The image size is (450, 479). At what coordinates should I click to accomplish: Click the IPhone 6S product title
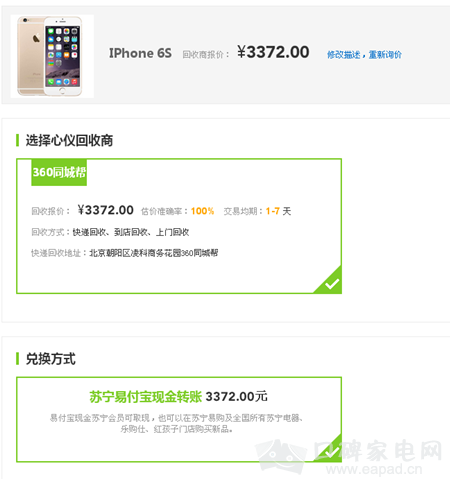tap(140, 53)
